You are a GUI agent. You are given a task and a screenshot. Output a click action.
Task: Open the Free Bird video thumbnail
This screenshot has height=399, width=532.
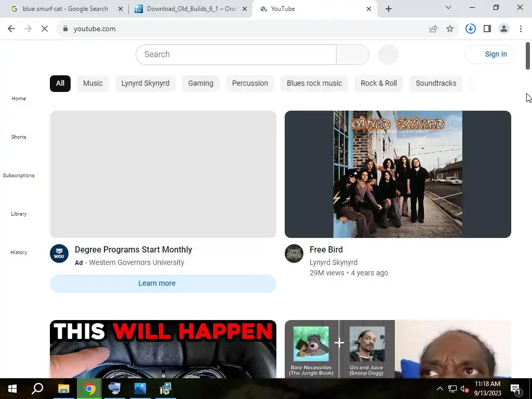(398, 175)
